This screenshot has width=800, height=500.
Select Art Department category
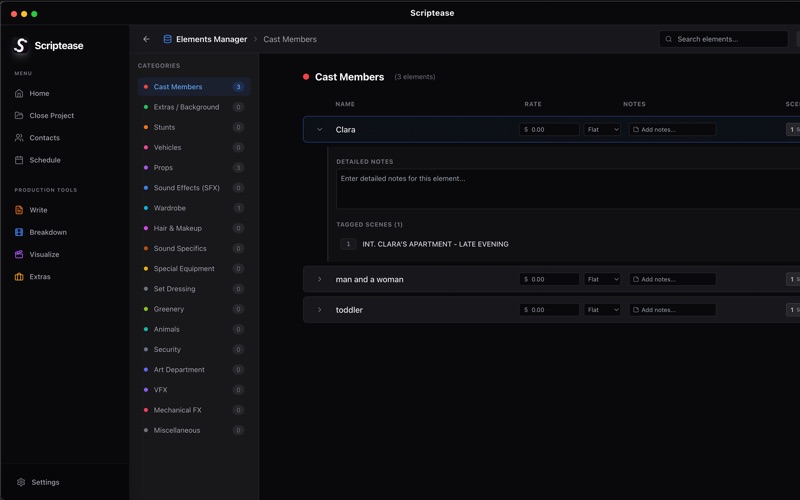(x=193, y=369)
